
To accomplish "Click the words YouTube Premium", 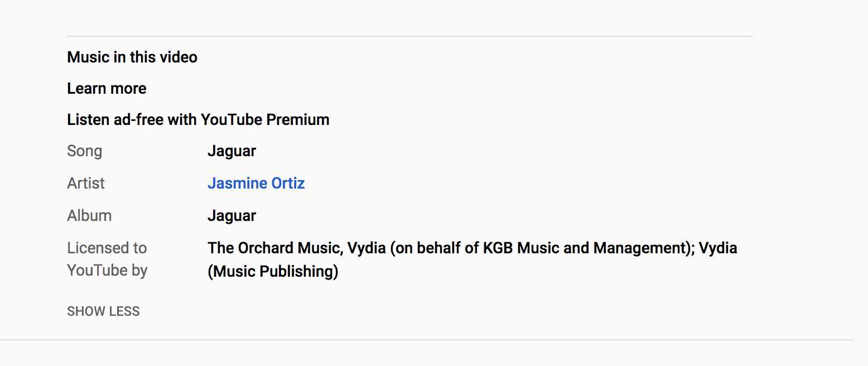I will tap(265, 119).
